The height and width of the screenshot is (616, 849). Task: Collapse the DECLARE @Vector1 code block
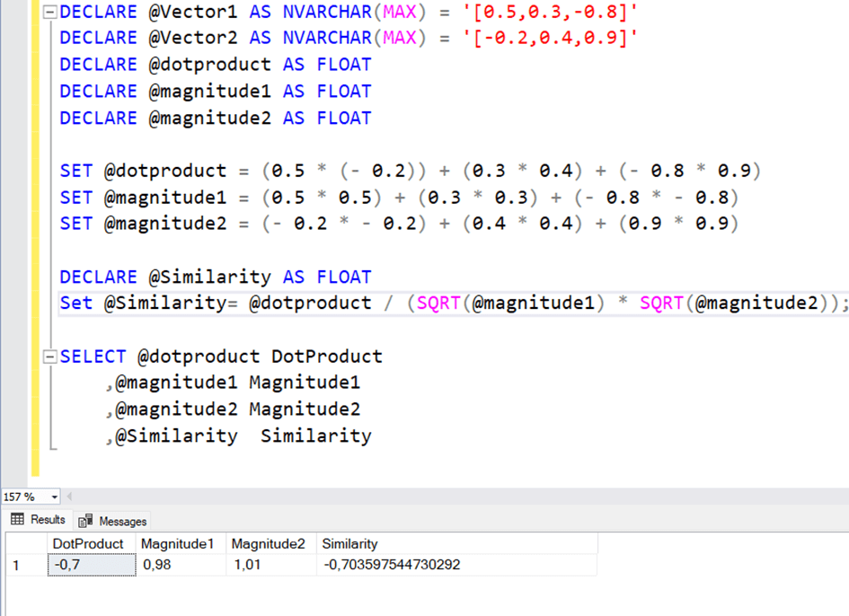click(x=49, y=12)
